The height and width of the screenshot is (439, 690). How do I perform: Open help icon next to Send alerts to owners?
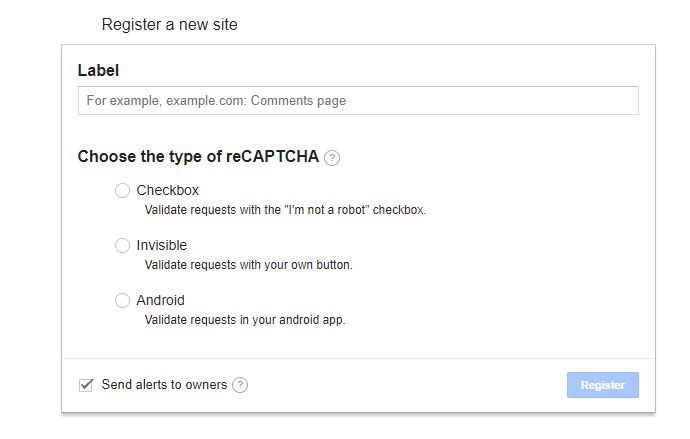pos(240,385)
